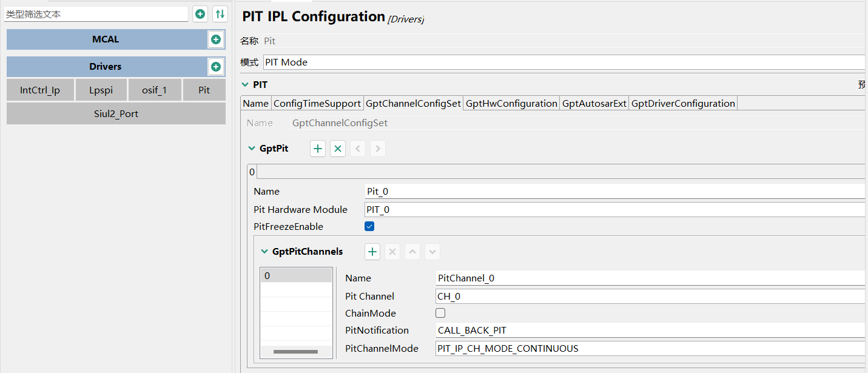Disable the PitFreezeEnable checkbox
868x373 pixels.
point(369,226)
